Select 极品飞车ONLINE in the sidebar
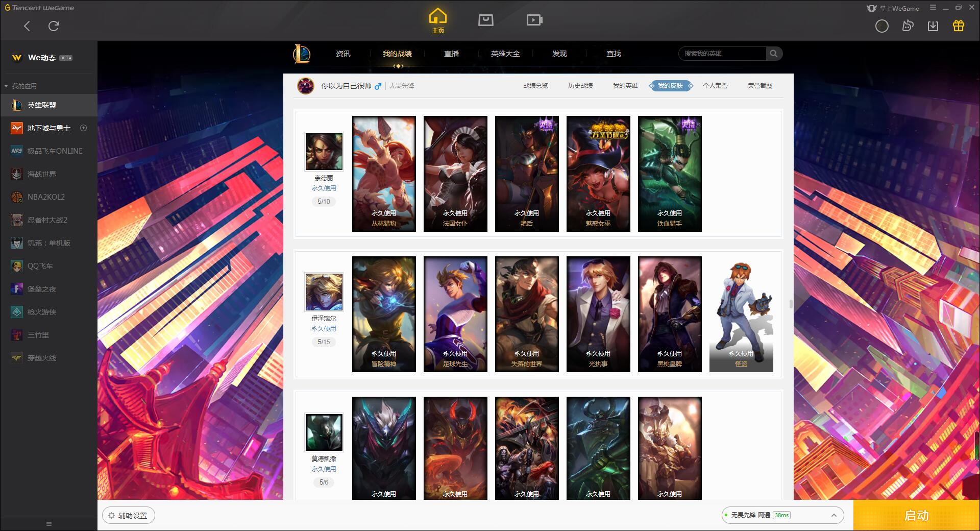Viewport: 980px width, 531px height. (x=48, y=151)
